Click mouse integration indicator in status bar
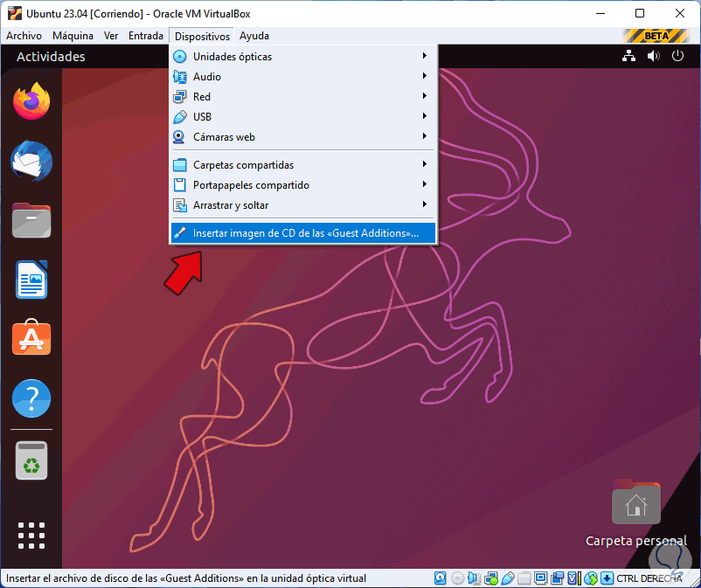This screenshot has height=588, width=701. tap(590, 578)
